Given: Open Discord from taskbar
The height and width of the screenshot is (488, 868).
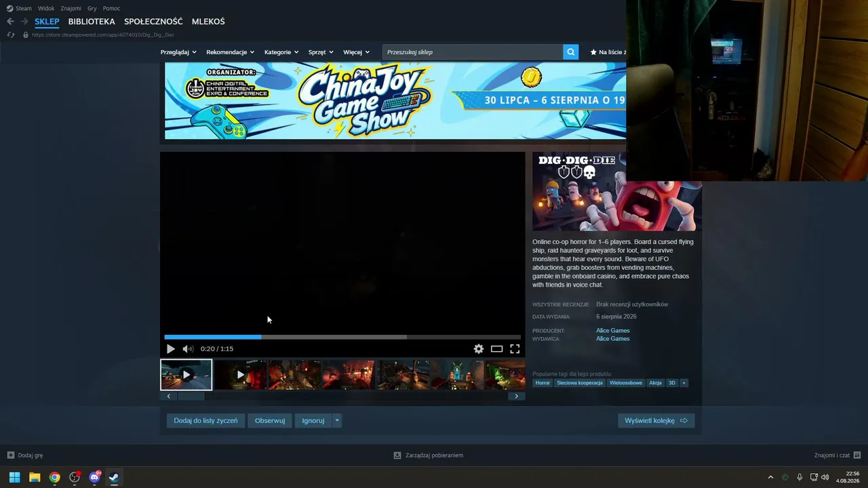Looking at the screenshot, I should pos(94,477).
